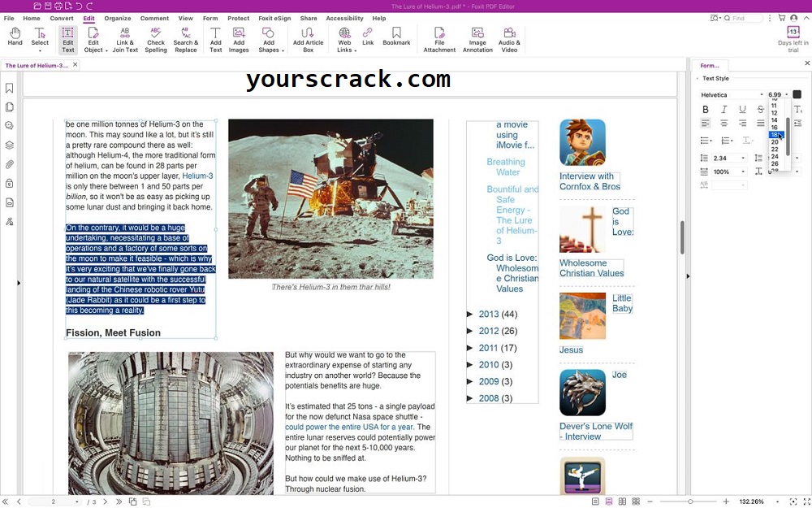Viewport: 812px width, 508px height.
Task: Align text left
Action: coord(706,124)
